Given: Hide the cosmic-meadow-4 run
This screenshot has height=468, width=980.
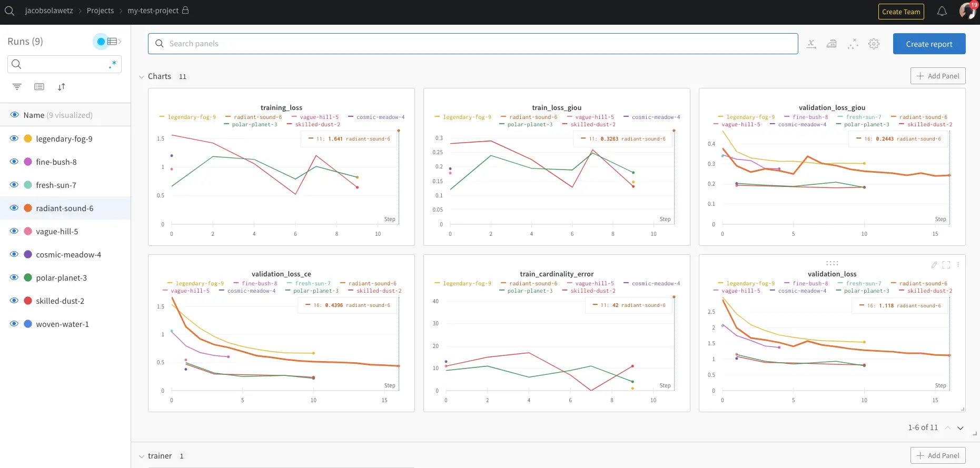Looking at the screenshot, I should (14, 254).
